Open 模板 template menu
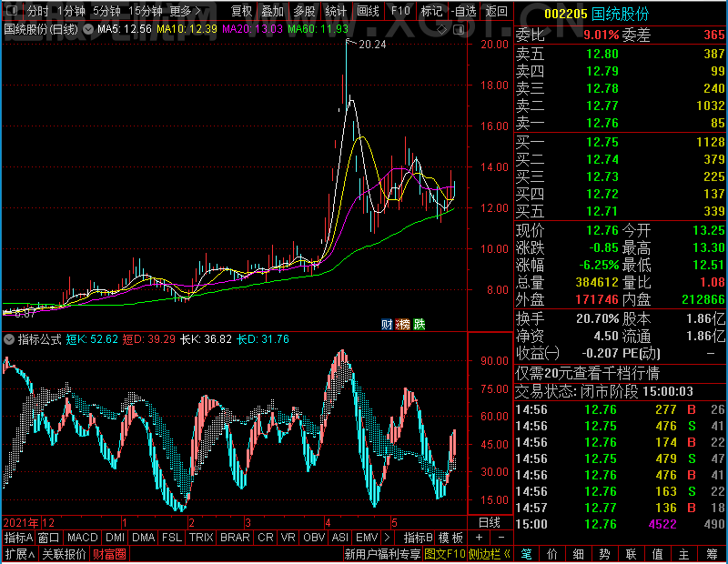Screen dimensions: 728x564 (450, 537)
